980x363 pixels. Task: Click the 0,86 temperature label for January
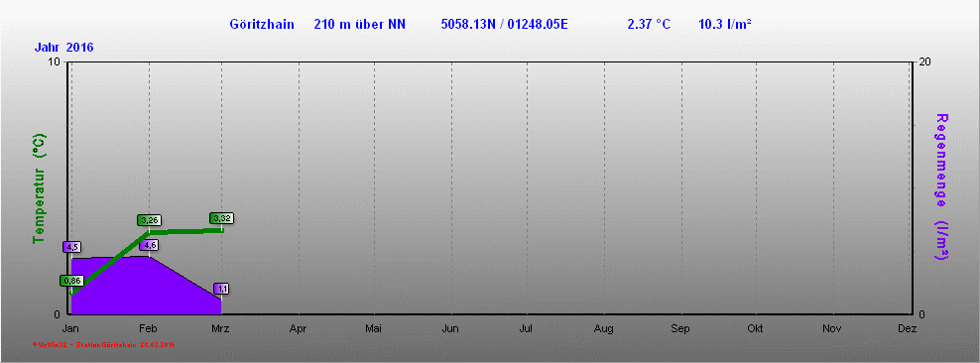pos(71,281)
